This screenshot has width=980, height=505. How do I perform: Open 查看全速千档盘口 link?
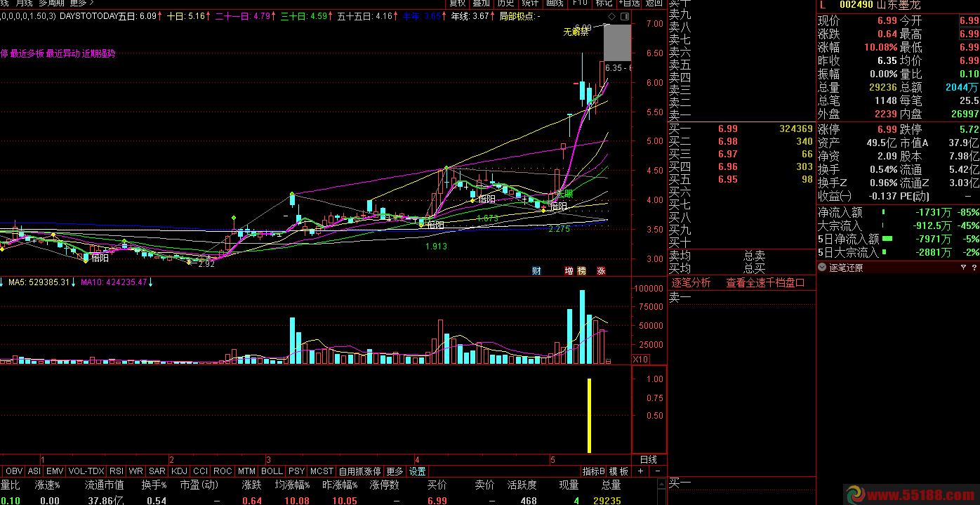click(x=765, y=283)
